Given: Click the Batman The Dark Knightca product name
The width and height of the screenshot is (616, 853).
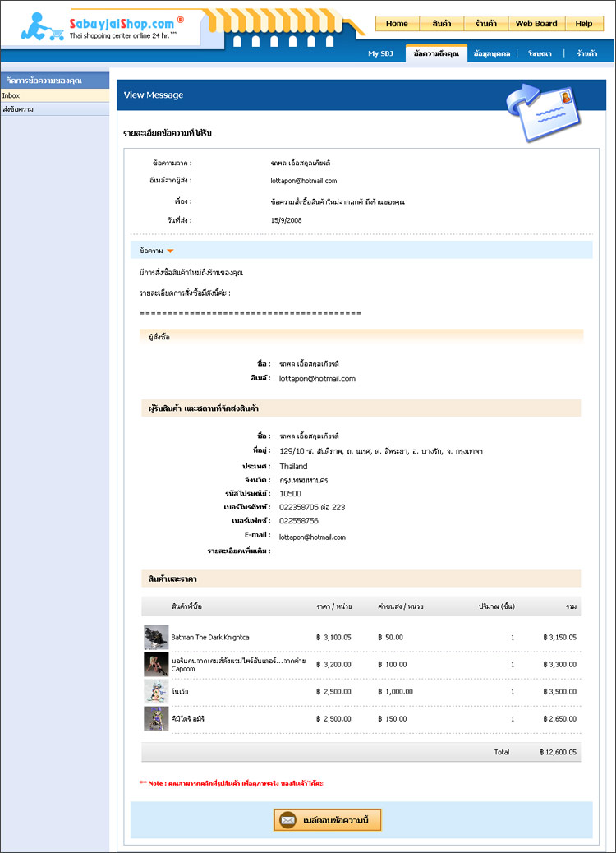Looking at the screenshot, I should 209,638.
